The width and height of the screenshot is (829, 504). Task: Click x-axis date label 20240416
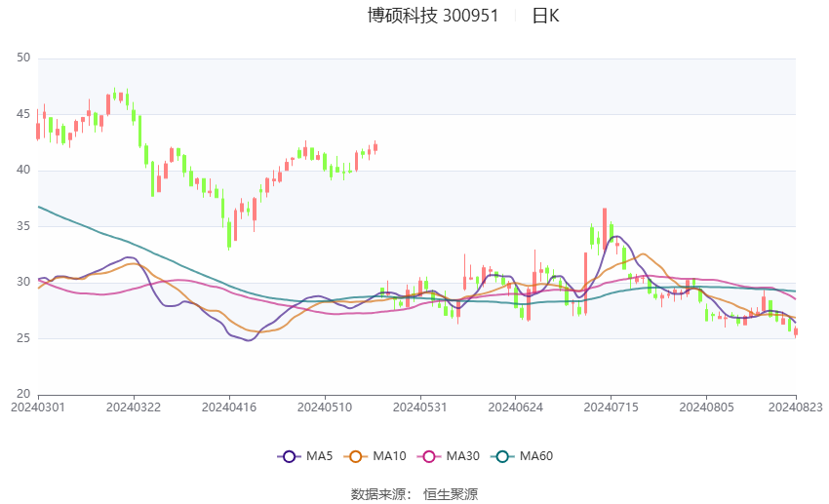click(x=229, y=407)
